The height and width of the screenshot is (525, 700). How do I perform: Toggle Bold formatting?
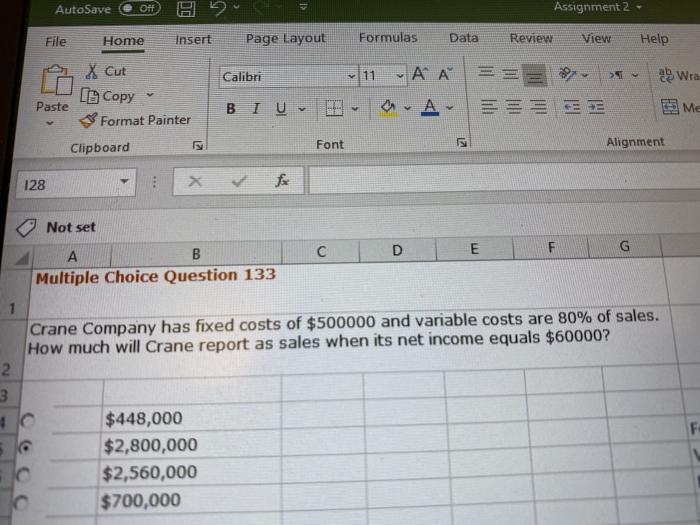(x=230, y=108)
